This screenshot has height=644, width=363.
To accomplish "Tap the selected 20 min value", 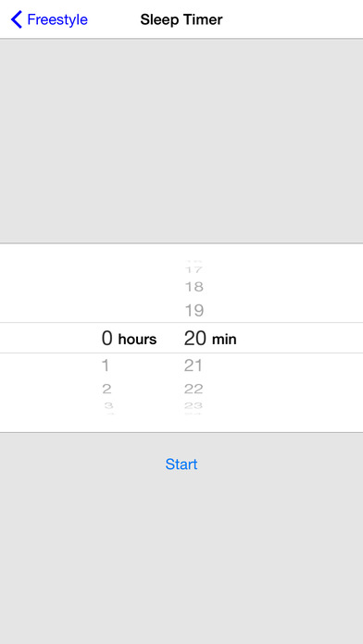I will point(194,338).
